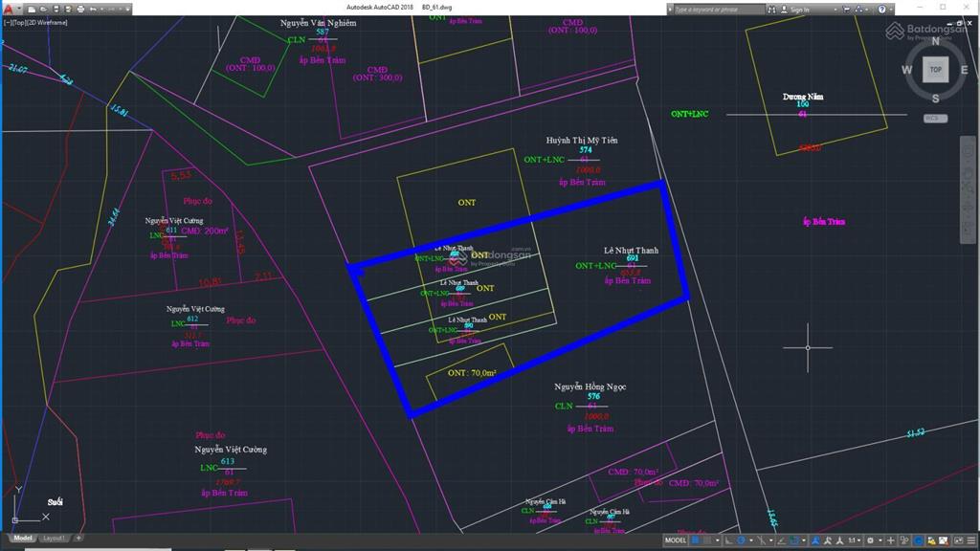980x551 pixels.
Task: Click the Sign In menu in title bar
Action: tap(798, 8)
